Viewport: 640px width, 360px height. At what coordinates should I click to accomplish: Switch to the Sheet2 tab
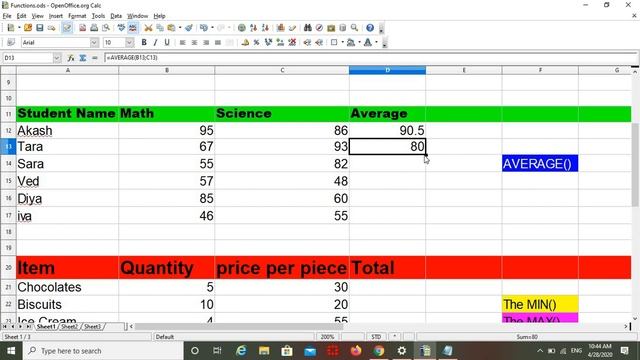pyautogui.click(x=69, y=327)
